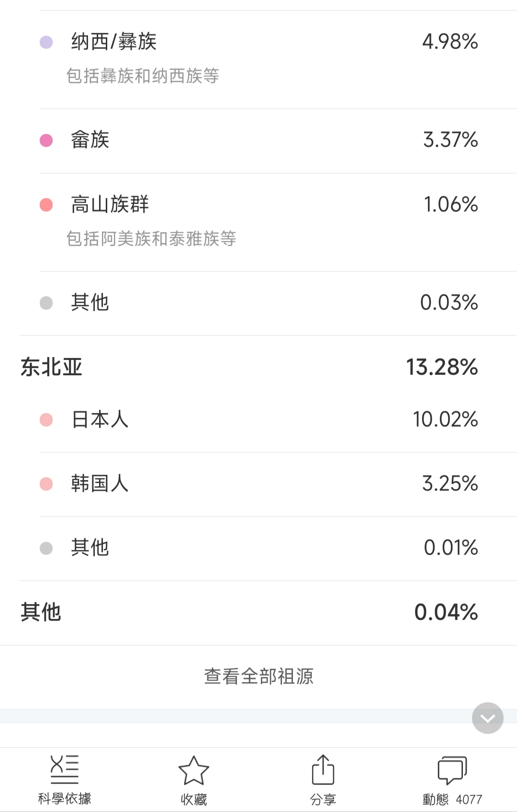The image size is (517, 812).
Task: Tap the 纳西/彝族 lavender color dot
Action: [46, 42]
